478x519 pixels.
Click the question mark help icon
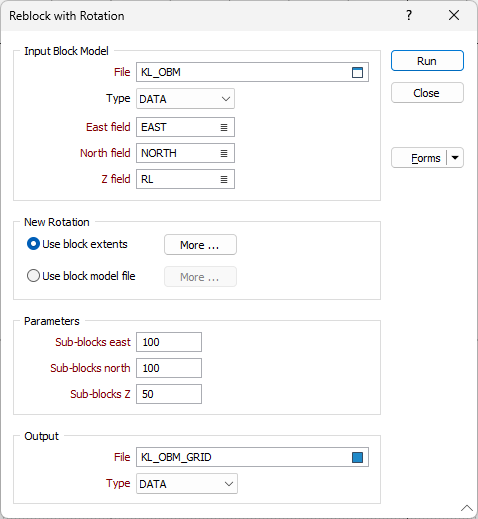(409, 15)
